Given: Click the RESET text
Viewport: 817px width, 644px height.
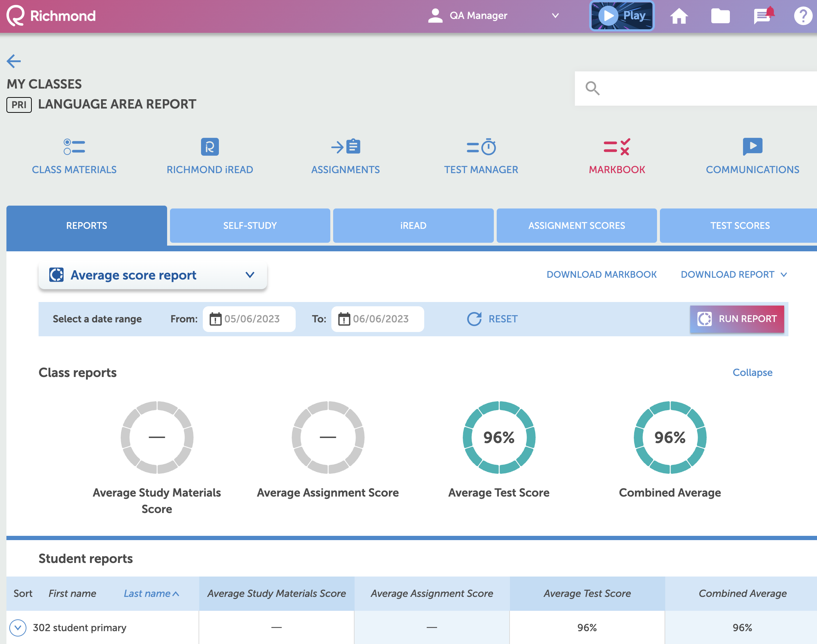Looking at the screenshot, I should tap(503, 319).
